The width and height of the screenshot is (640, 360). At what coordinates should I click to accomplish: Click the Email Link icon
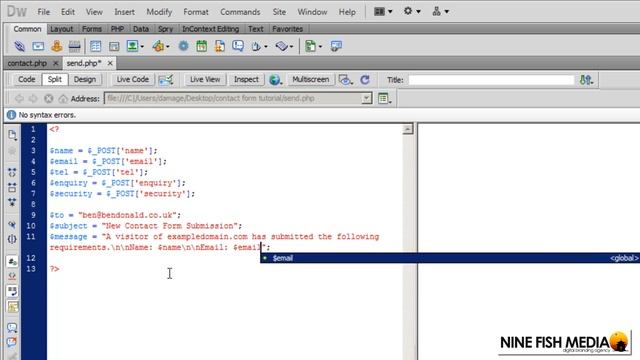(38, 46)
